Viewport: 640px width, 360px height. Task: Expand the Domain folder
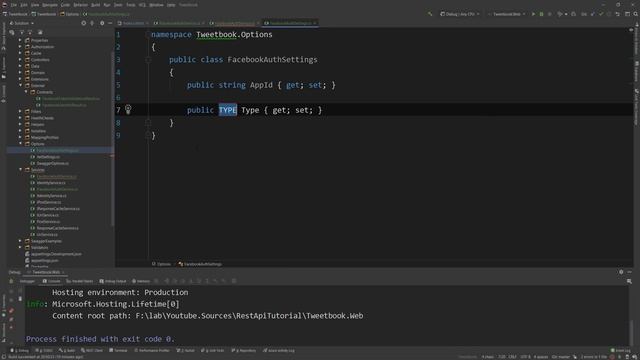[20, 73]
